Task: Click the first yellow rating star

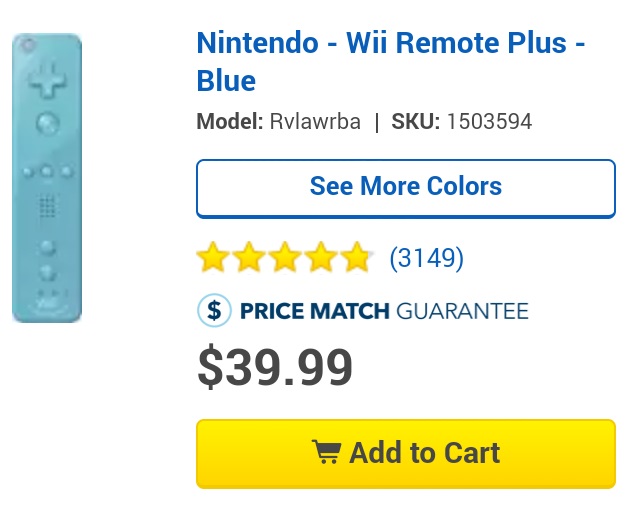Action: (212, 259)
